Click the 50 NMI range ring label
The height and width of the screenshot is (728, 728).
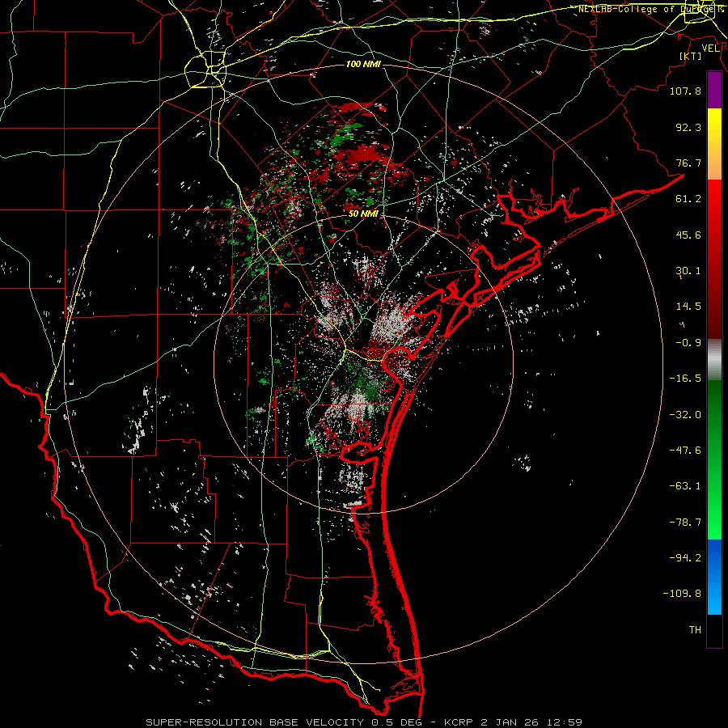pyautogui.click(x=363, y=214)
